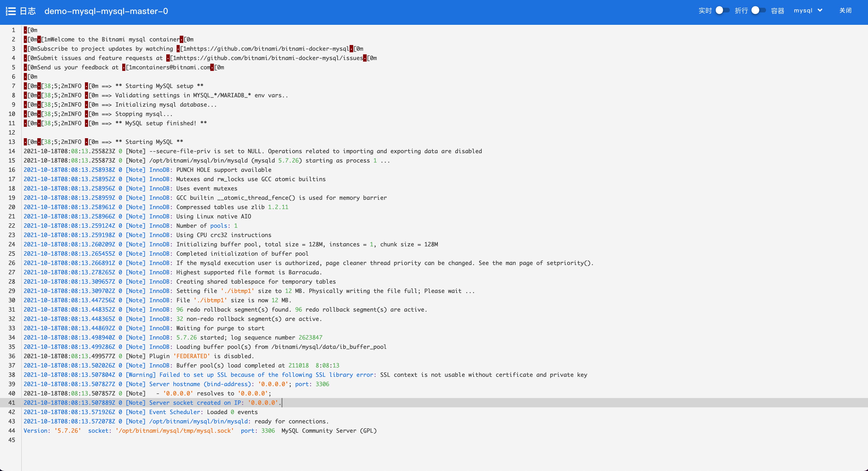
Task: Click '96 redo rollback segment(s) found' line
Action: click(226, 310)
